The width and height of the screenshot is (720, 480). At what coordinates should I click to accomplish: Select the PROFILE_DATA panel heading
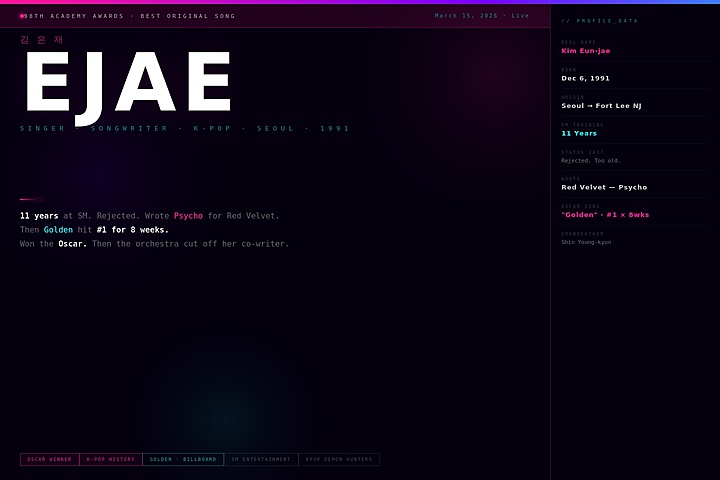(x=599, y=21)
